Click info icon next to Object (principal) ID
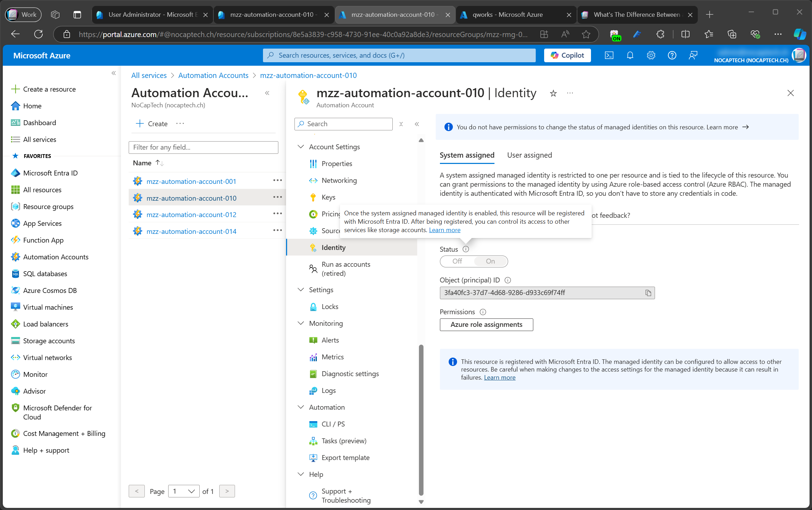The height and width of the screenshot is (510, 812). tap(508, 280)
